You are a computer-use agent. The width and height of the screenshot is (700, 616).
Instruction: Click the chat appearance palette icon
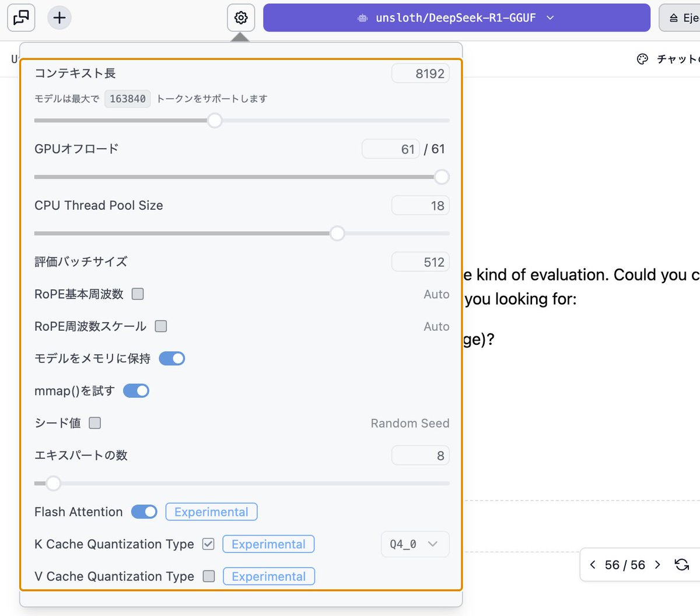pos(642,59)
